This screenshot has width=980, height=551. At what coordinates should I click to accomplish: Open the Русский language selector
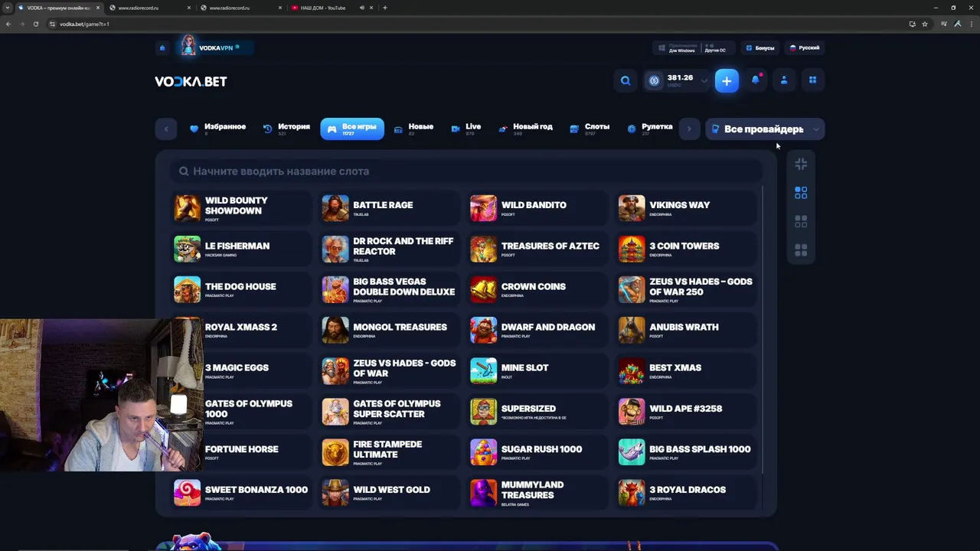805,47
